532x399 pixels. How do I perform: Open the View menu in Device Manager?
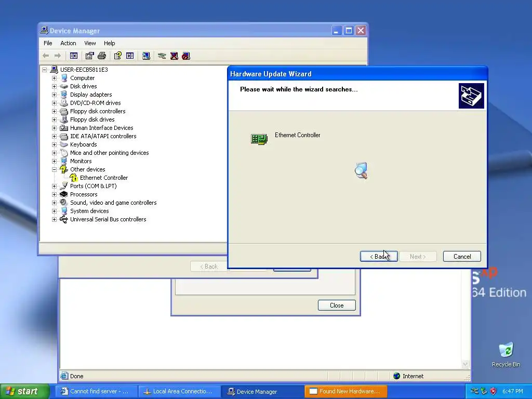[90, 43]
